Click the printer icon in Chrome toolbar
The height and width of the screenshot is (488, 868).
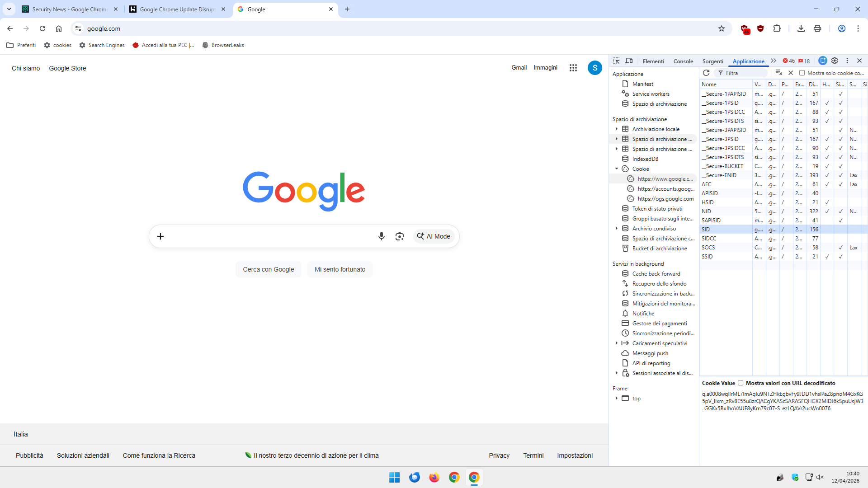point(817,28)
